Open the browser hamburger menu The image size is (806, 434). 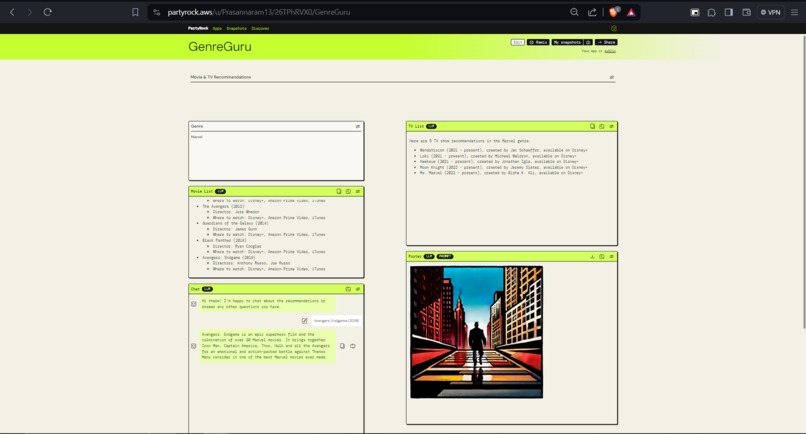[x=794, y=12]
